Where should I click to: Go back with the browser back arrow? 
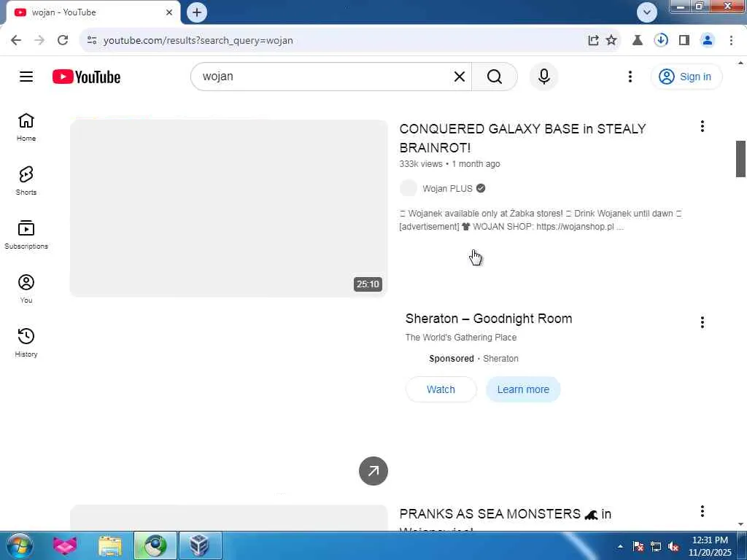point(16,41)
